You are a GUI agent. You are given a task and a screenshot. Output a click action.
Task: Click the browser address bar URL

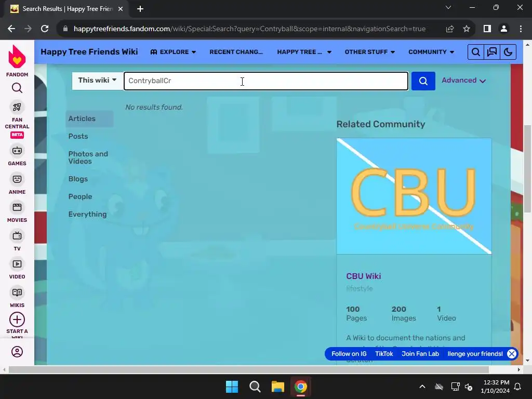click(x=249, y=29)
